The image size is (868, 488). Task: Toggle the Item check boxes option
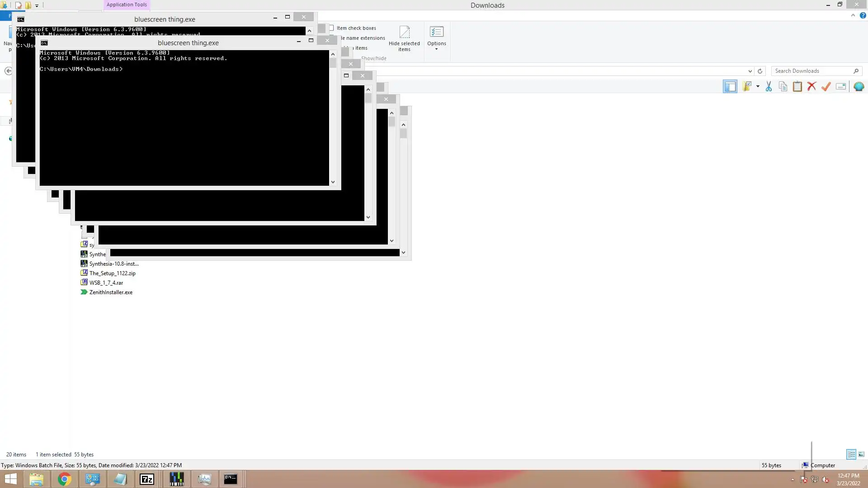pyautogui.click(x=332, y=28)
